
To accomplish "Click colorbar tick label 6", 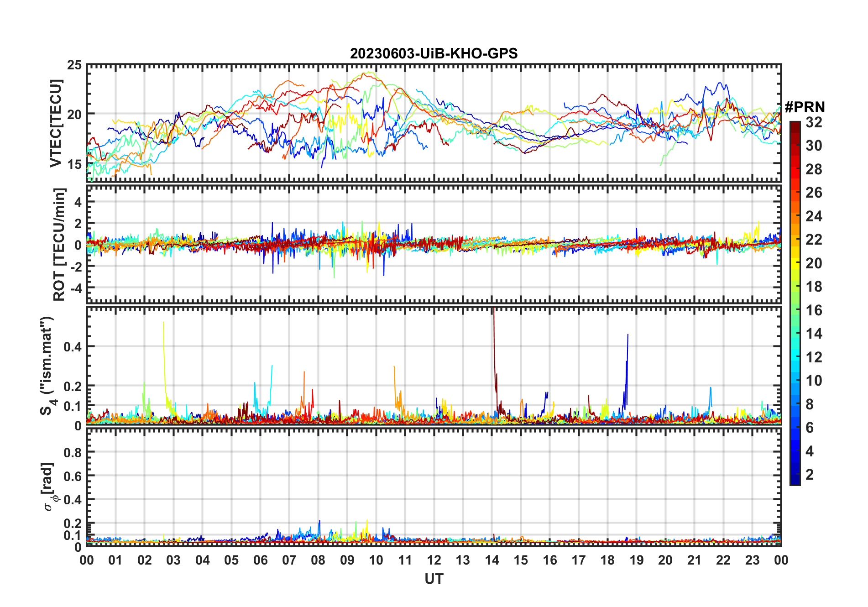I will 810,428.
